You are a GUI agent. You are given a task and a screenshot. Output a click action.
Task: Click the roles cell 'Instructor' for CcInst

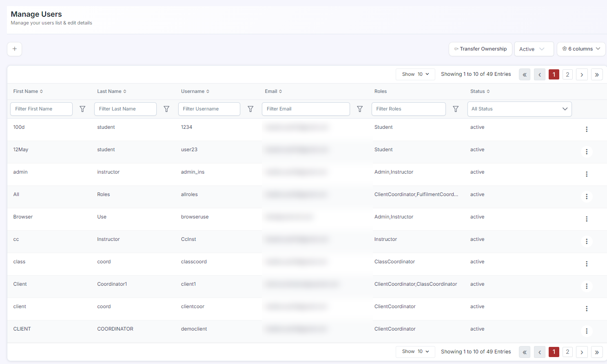(x=385, y=239)
